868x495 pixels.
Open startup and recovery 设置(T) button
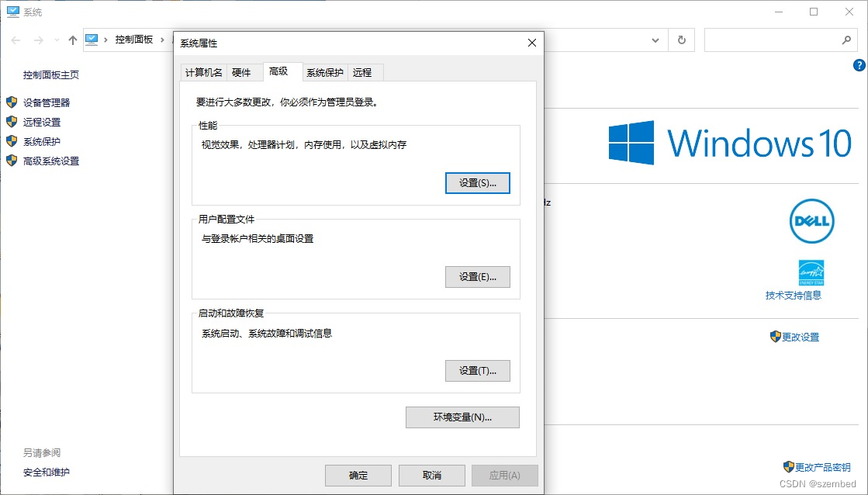[477, 371]
